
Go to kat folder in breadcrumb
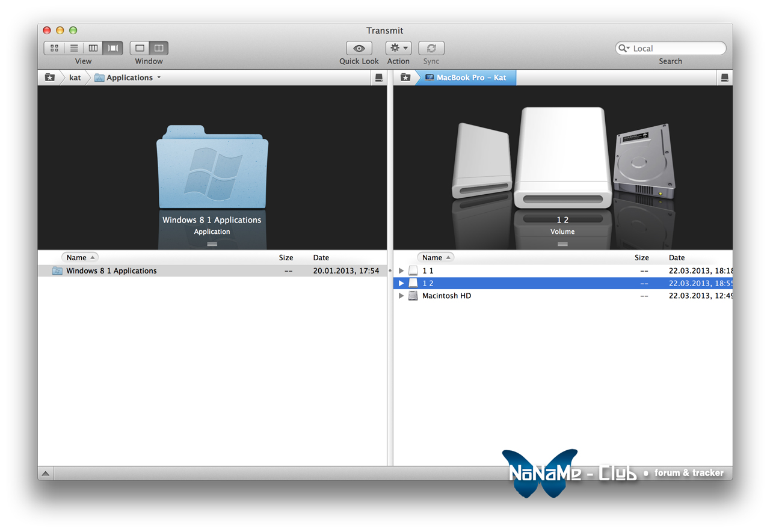point(75,78)
